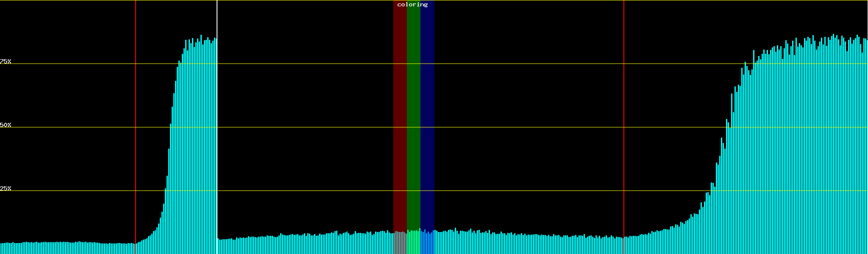The width and height of the screenshot is (868, 254).
Task: Click the red marker line before the first peak
Action: click(136, 127)
